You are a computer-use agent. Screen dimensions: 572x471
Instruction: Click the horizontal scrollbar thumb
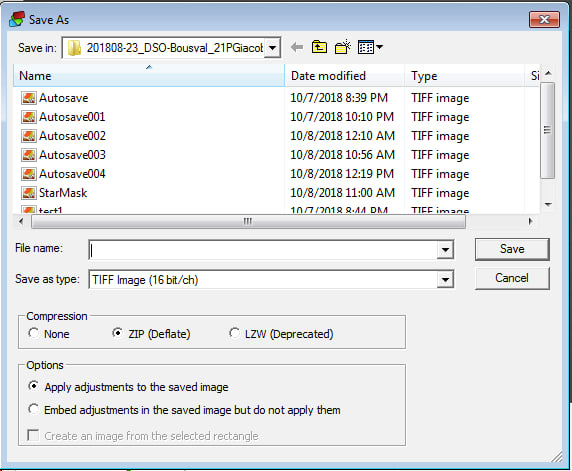click(248, 221)
